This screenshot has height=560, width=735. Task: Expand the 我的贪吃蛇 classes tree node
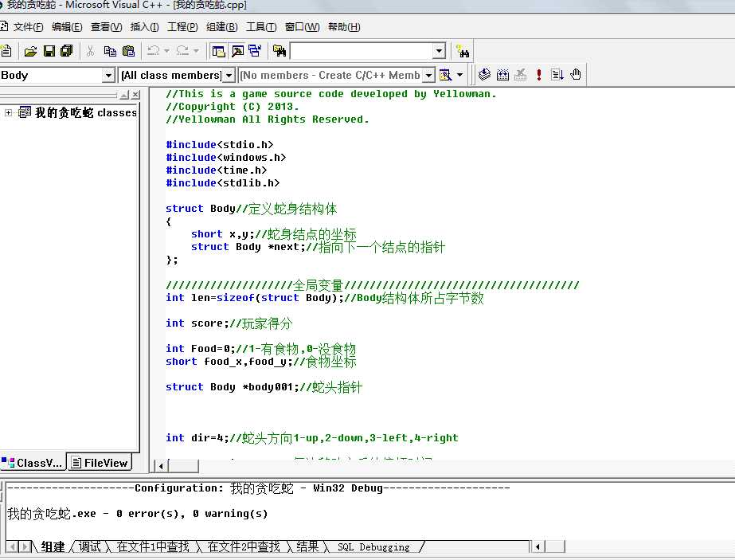pyautogui.click(x=8, y=112)
